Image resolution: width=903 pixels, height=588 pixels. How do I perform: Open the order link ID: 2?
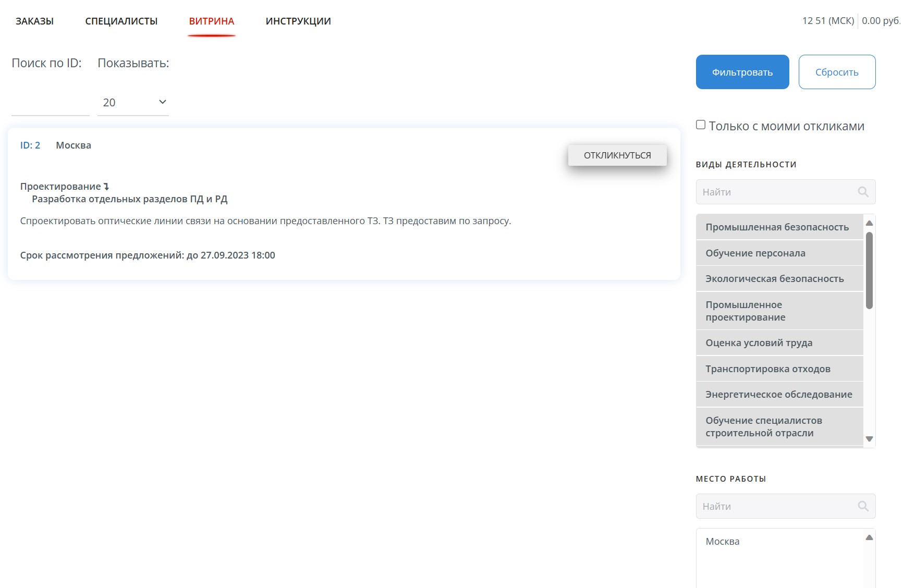click(30, 145)
